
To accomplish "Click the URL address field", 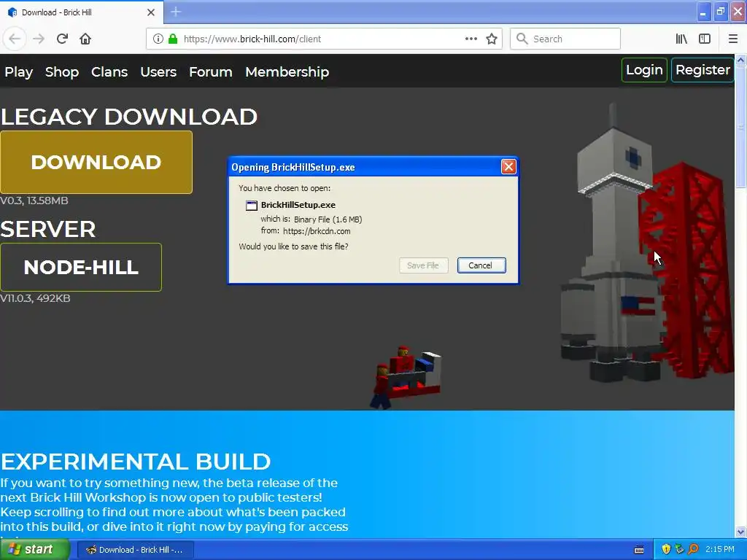I will (324, 39).
